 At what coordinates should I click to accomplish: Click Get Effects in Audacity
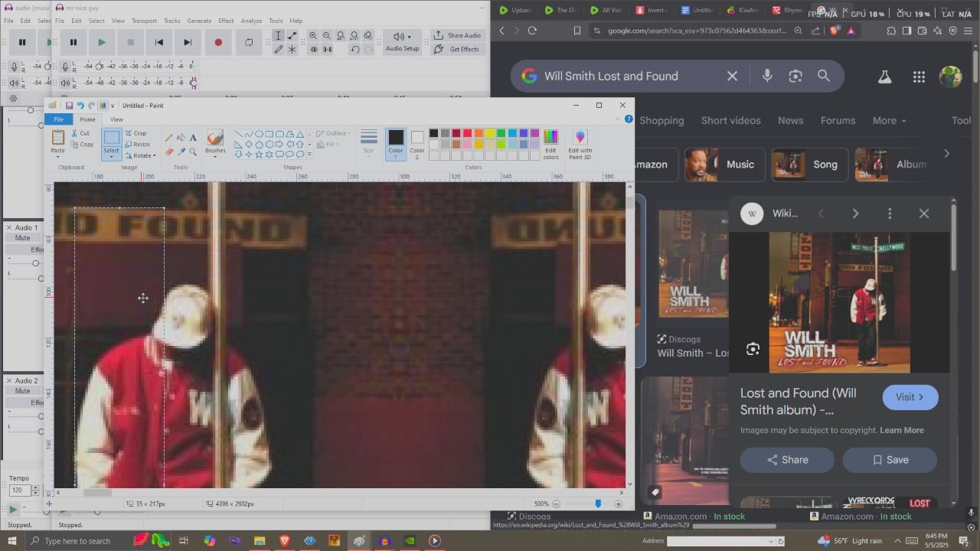(x=456, y=49)
